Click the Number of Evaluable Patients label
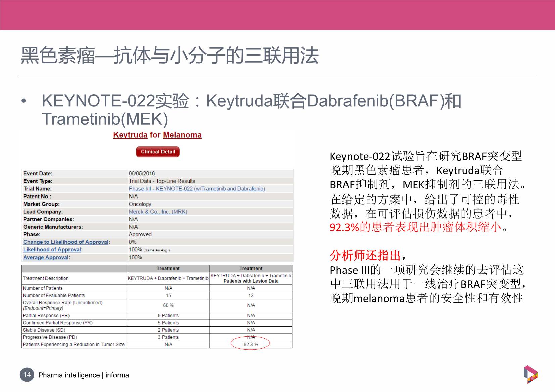Image resolution: width=555 pixels, height=392 pixels. [54, 295]
